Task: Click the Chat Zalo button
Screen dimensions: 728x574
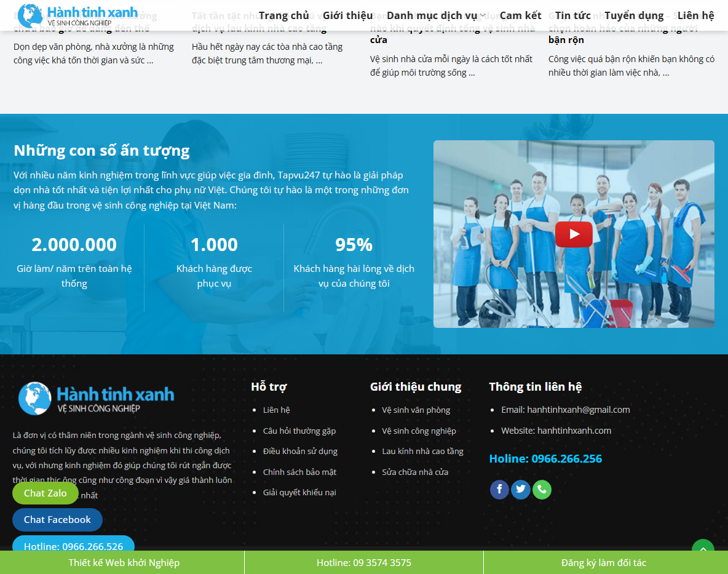Action: pyautogui.click(x=45, y=493)
